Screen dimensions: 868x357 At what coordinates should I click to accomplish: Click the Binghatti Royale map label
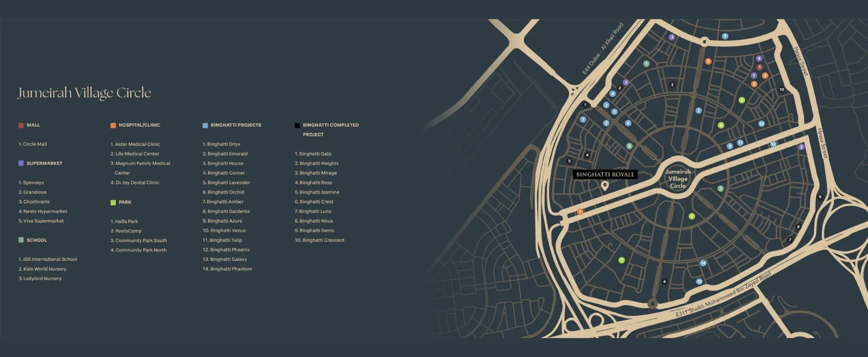(x=605, y=174)
